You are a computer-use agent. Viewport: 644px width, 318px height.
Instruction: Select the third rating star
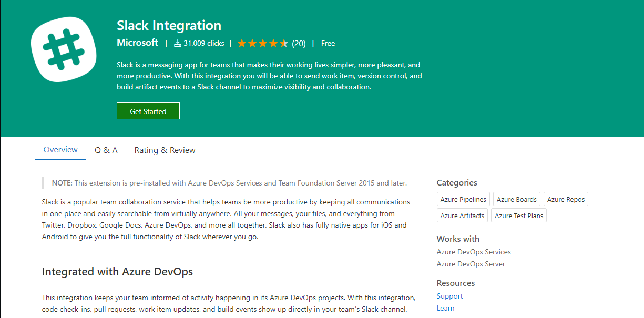tap(263, 43)
